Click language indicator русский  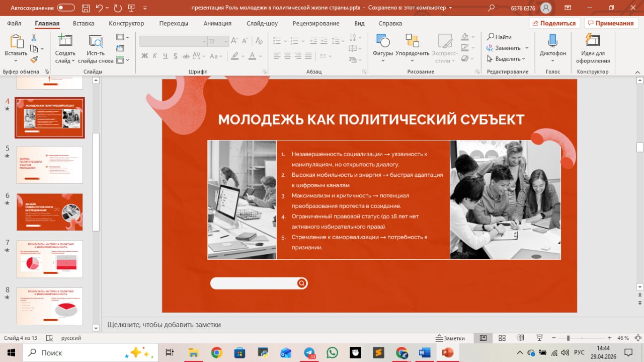click(71, 338)
